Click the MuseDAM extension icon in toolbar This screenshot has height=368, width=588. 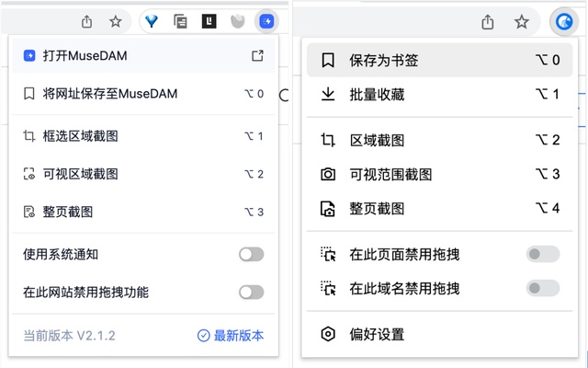[266, 21]
